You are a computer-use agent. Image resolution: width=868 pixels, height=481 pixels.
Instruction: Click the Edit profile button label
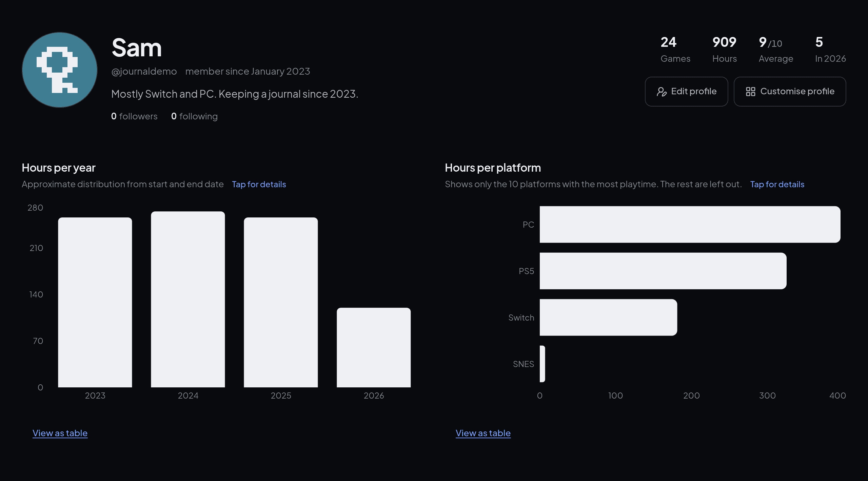point(694,91)
